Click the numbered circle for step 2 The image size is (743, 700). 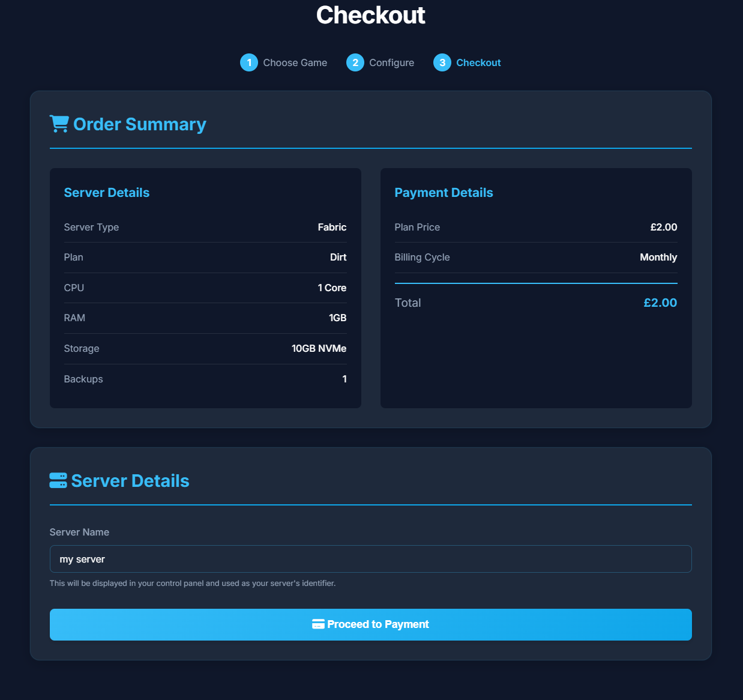coord(355,62)
